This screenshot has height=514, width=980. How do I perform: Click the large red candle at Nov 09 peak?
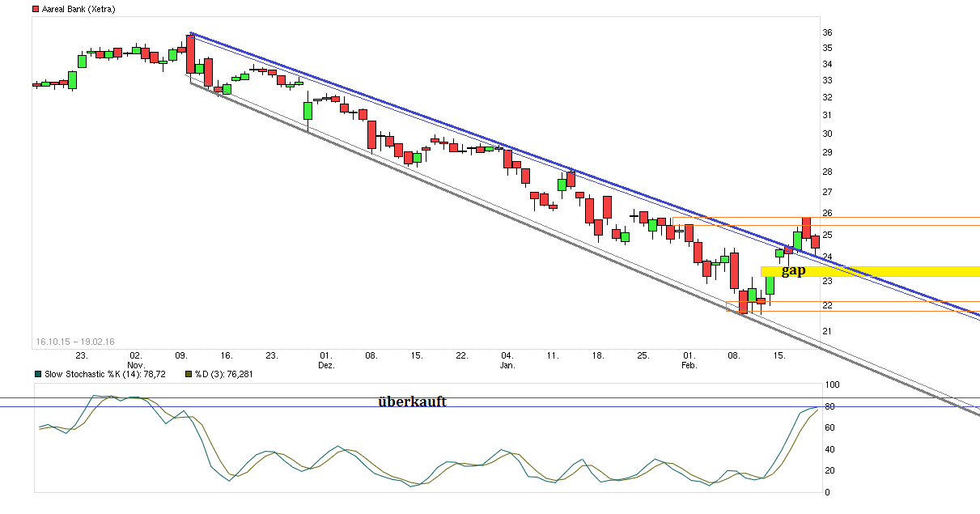click(190, 54)
